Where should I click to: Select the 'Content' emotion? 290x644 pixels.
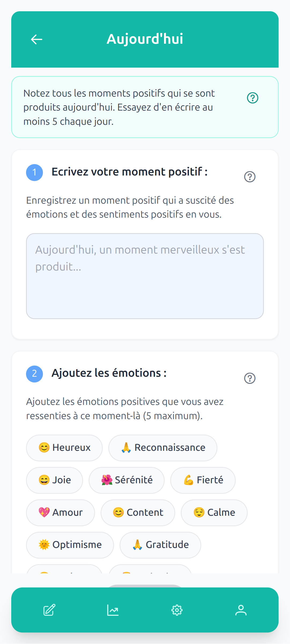click(138, 512)
